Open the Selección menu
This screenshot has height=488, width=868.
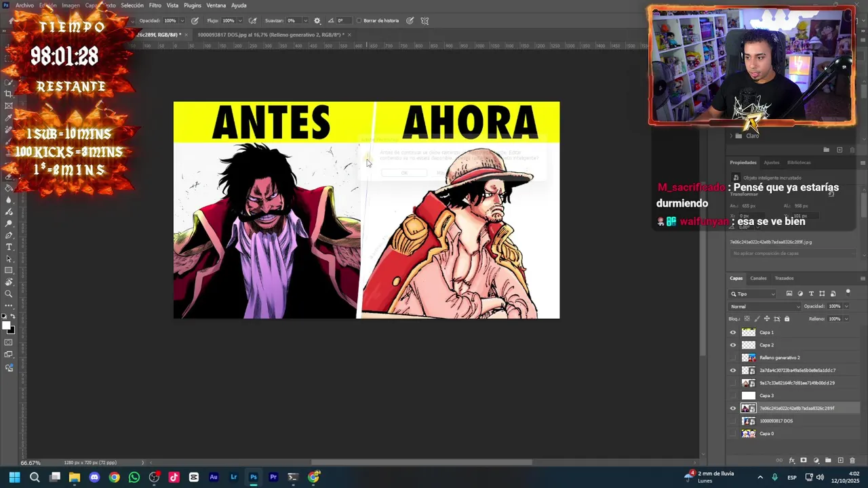point(132,5)
